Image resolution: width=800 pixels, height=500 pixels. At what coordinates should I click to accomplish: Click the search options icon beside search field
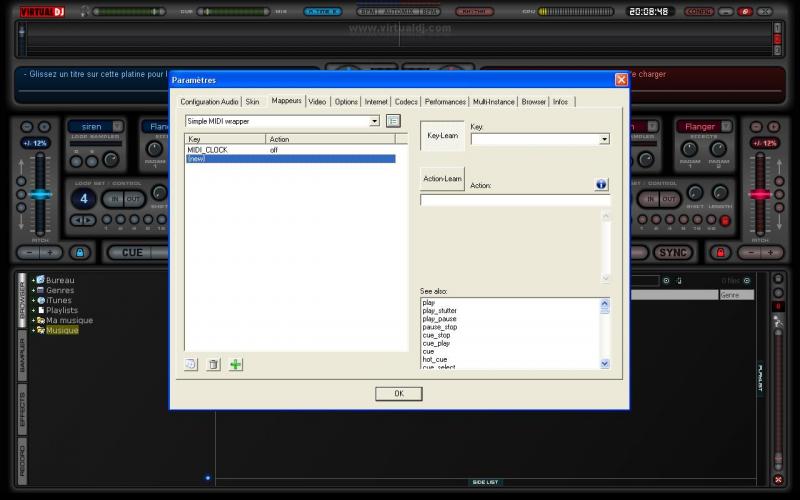[x=666, y=281]
